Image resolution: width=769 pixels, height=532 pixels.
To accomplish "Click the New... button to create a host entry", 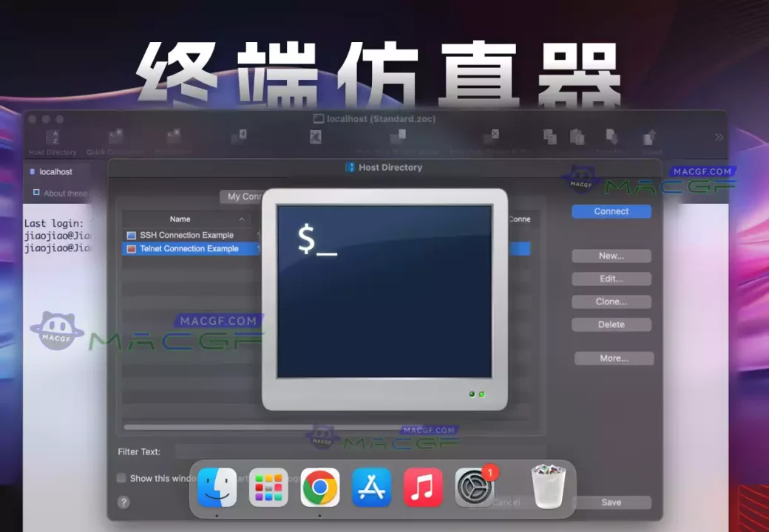I will 611,256.
